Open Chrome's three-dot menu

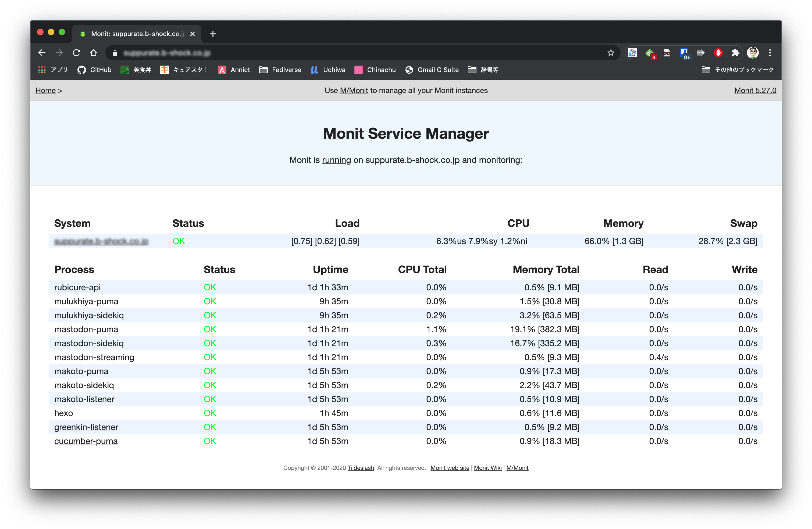click(x=770, y=53)
